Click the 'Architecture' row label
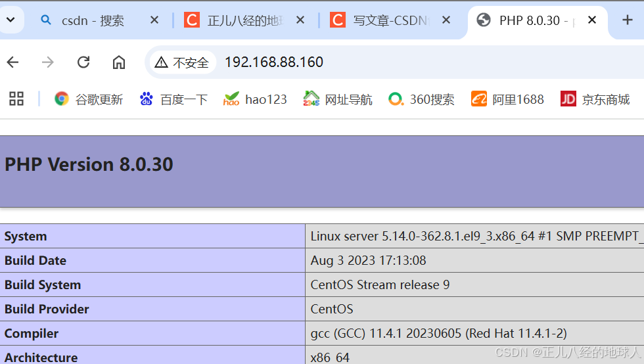 tap(41, 357)
